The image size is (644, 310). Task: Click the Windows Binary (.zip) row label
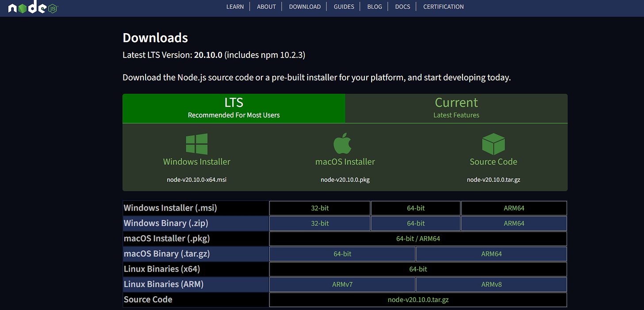[165, 223]
